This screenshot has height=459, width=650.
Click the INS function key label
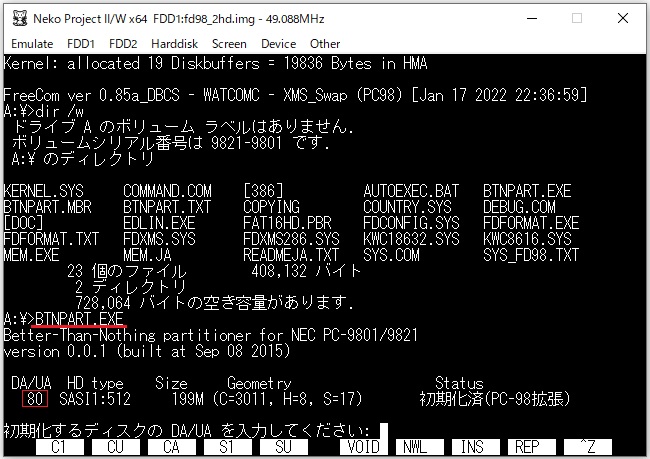[x=475, y=447]
